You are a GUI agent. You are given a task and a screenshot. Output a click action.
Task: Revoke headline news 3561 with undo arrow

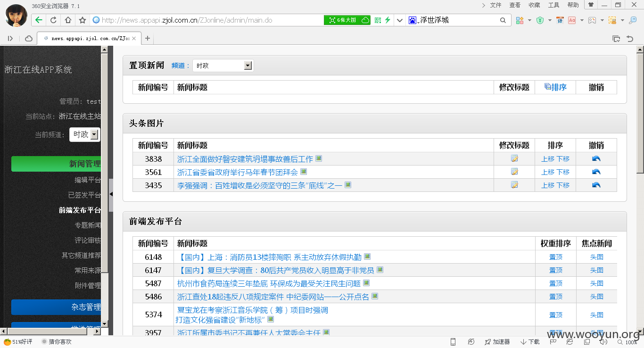point(596,172)
